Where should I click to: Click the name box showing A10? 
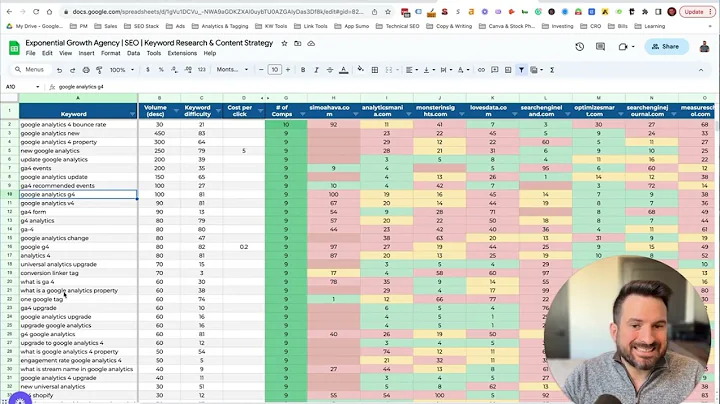click(22, 87)
